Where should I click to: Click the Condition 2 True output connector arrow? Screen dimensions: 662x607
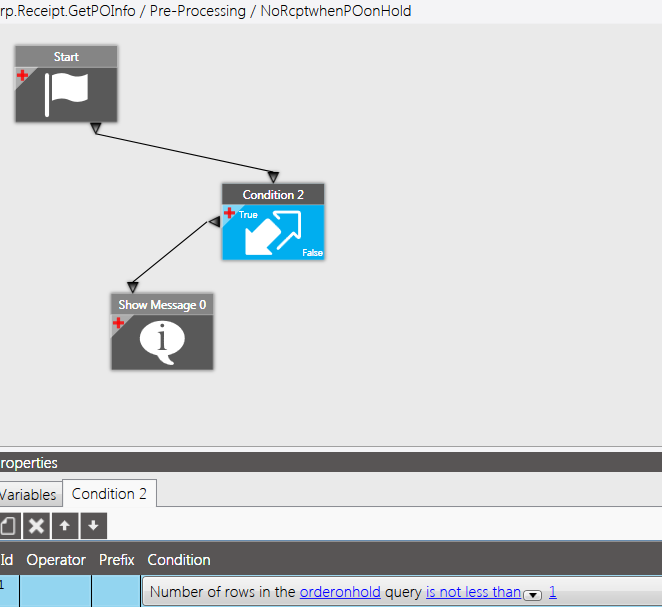coord(214,221)
